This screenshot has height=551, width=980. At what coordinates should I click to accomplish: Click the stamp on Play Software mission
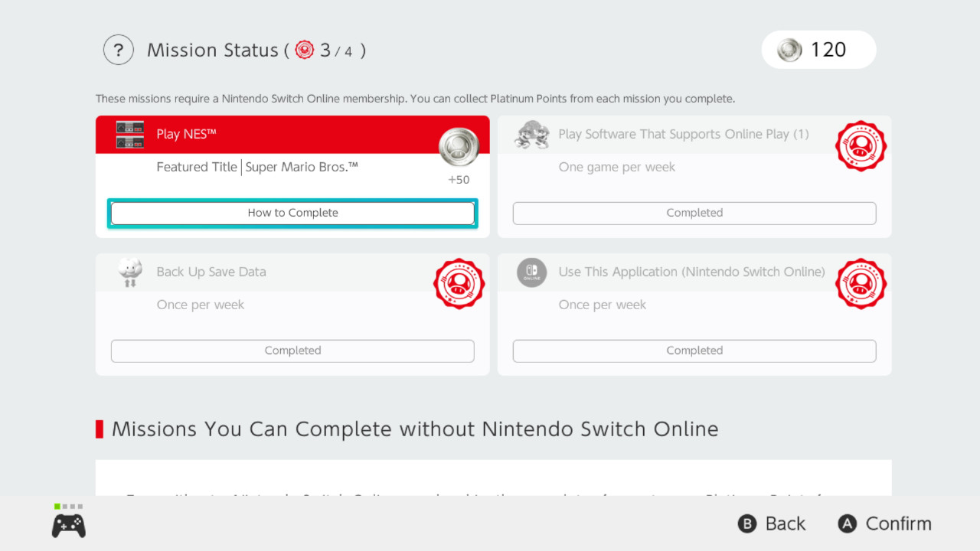861,146
